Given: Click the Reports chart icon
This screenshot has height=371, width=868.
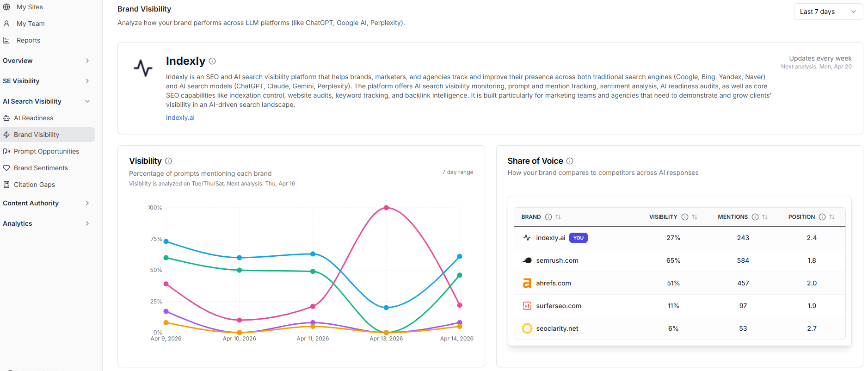Looking at the screenshot, I should 6,40.
